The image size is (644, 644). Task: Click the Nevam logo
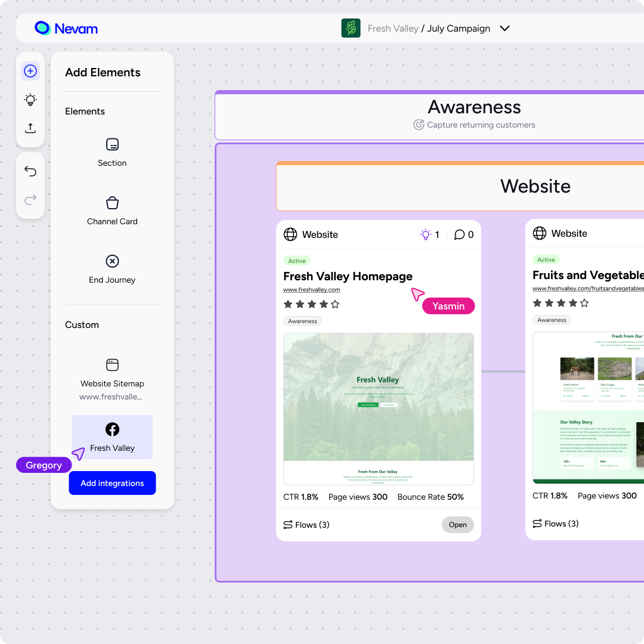(66, 29)
